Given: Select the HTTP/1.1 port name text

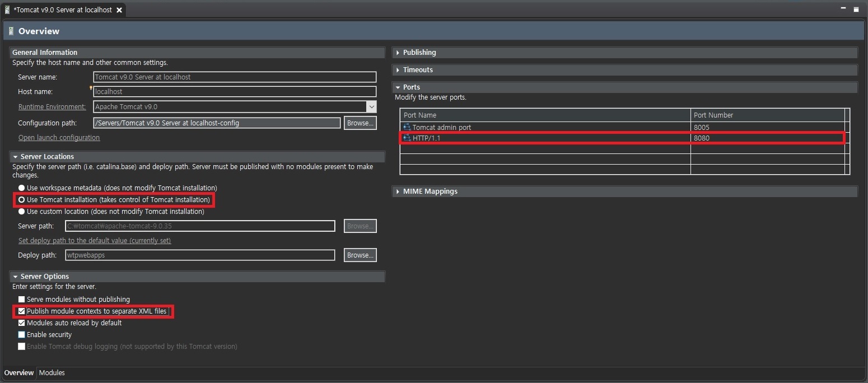Looking at the screenshot, I should click(x=427, y=138).
